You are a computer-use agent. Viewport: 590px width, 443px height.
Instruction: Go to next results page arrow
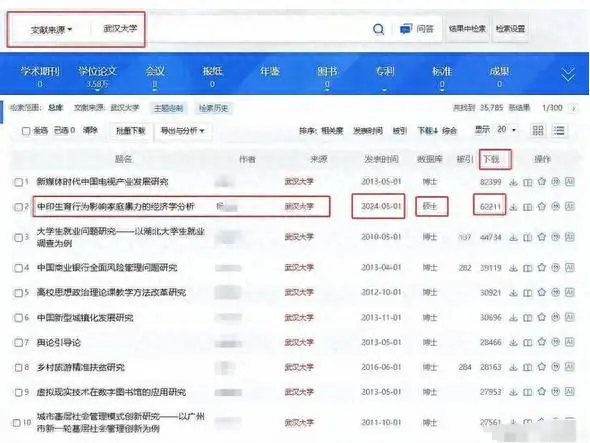pos(573,108)
